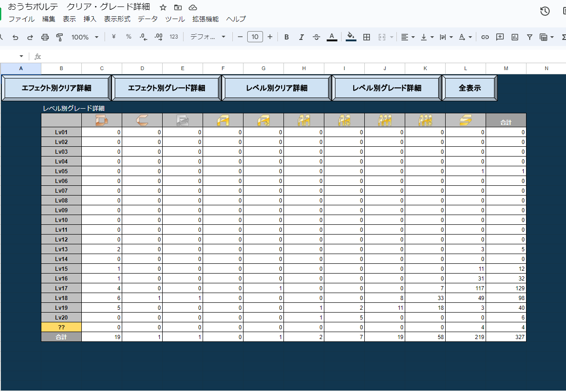This screenshot has height=392, width=566.
Task: Open the fill color picker
Action: click(x=351, y=37)
